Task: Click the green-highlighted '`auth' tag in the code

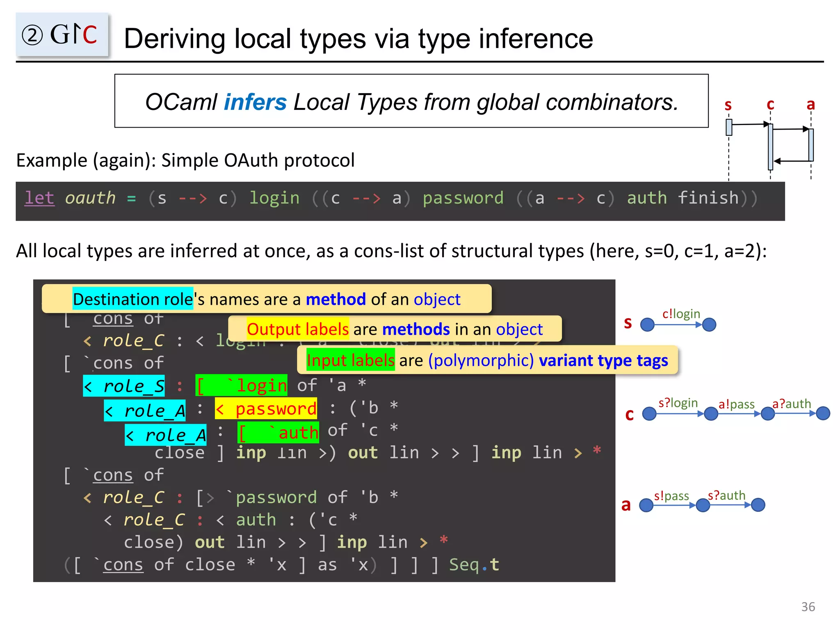Action: coord(278,432)
